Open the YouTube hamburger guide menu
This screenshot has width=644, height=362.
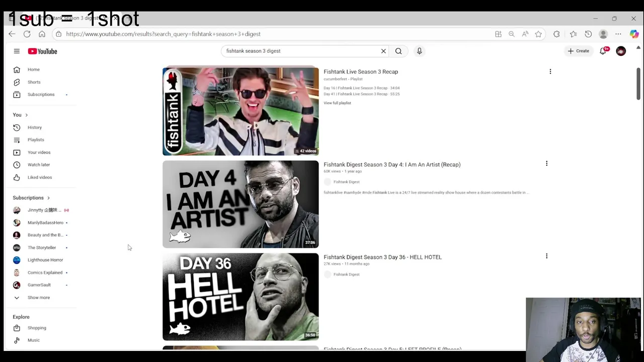(17, 51)
